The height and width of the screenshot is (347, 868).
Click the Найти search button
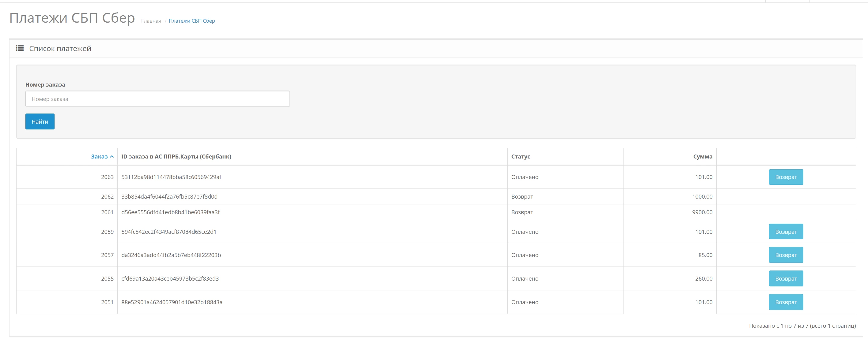tap(40, 121)
